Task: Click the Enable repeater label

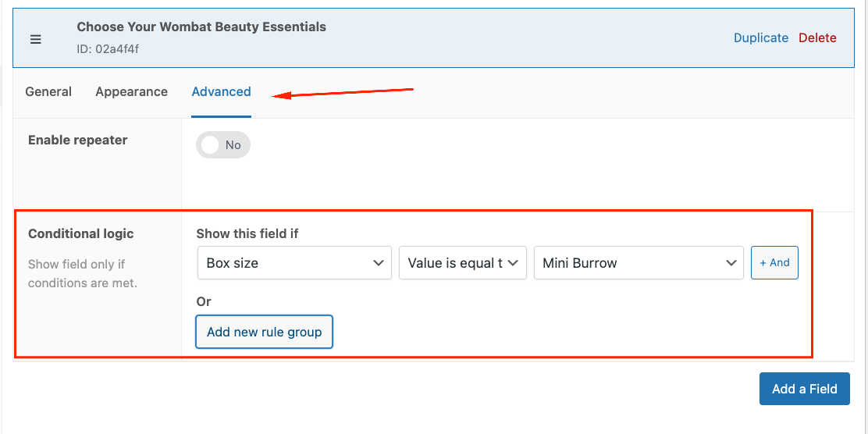Action: pyautogui.click(x=77, y=140)
